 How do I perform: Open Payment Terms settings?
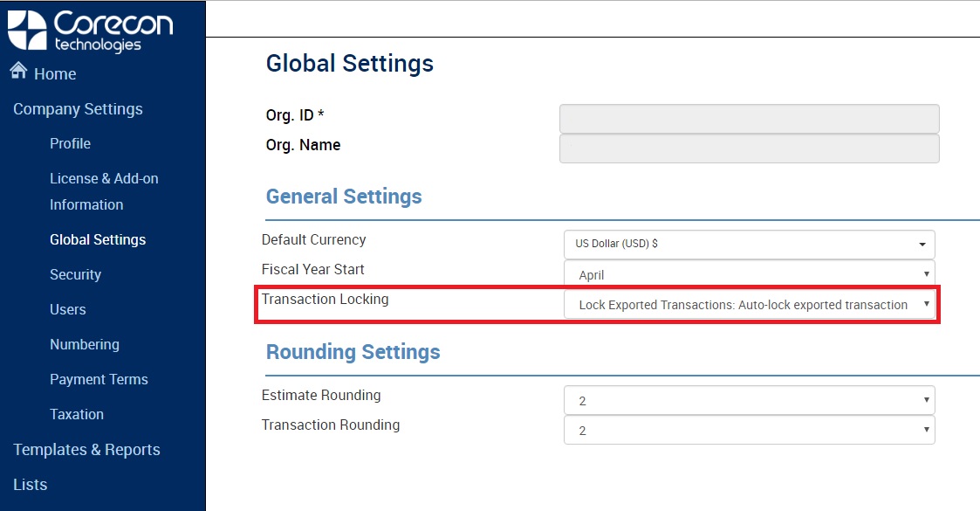point(99,380)
